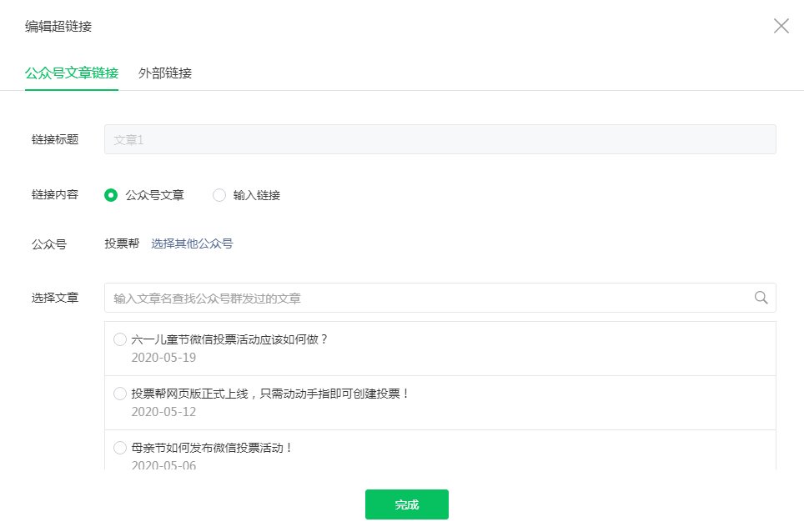The width and height of the screenshot is (804, 532).
Task: Select the 输入链接 radio option
Action: click(219, 195)
